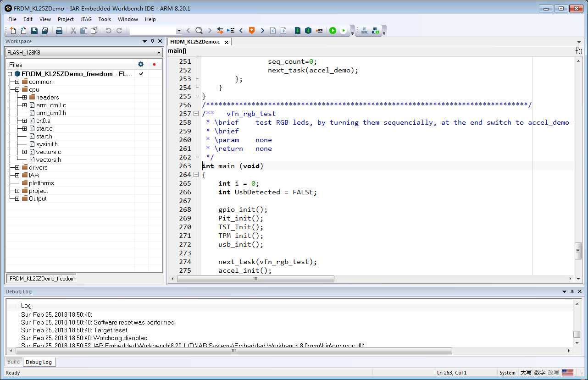This screenshot has height=380, width=588.
Task: Close the FRDM_KL25ZDemo.c editor tab
Action: coord(227,42)
